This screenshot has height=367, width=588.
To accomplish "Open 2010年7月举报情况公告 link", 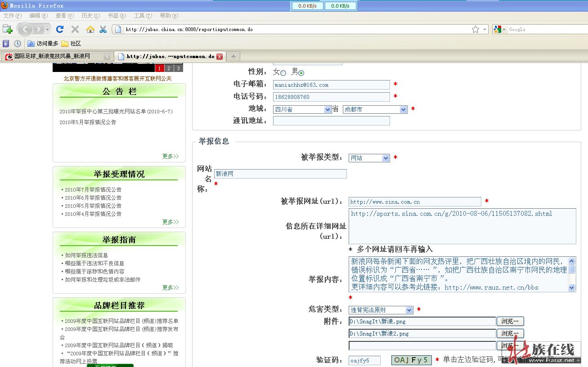I will (93, 190).
